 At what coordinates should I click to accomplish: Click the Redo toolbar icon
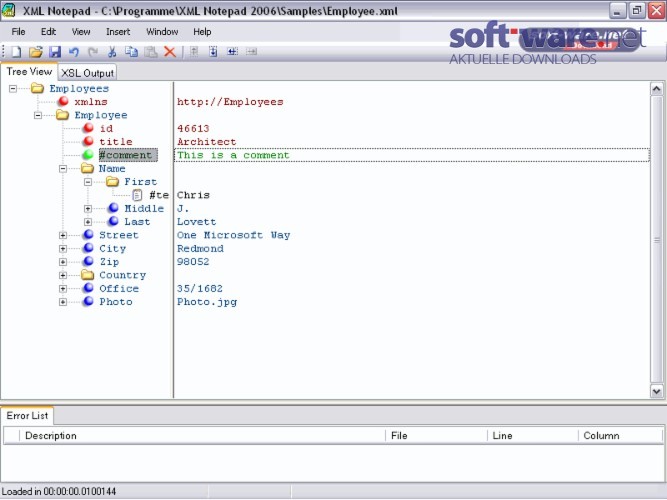click(93, 52)
